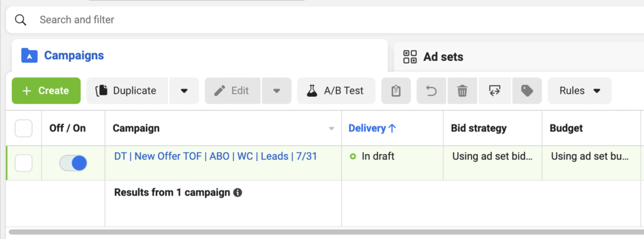Click the export/share arrows icon
Image resolution: width=644 pixels, height=239 pixels.
click(x=494, y=91)
